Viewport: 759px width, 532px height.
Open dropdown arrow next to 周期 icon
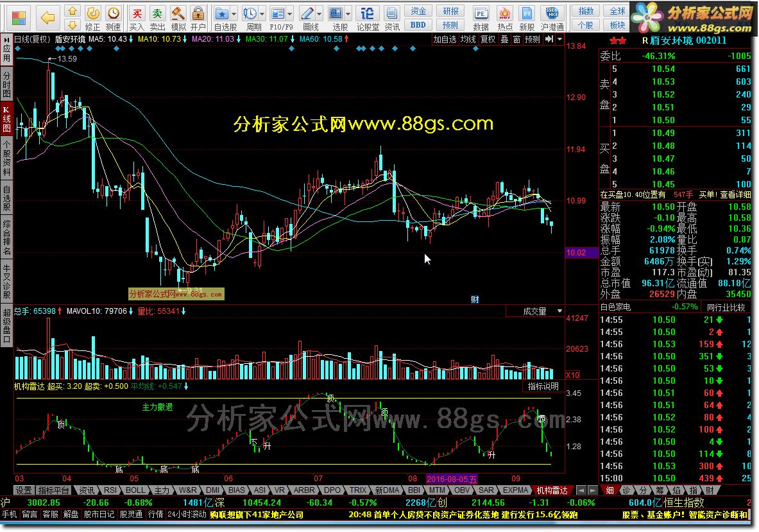[262, 14]
